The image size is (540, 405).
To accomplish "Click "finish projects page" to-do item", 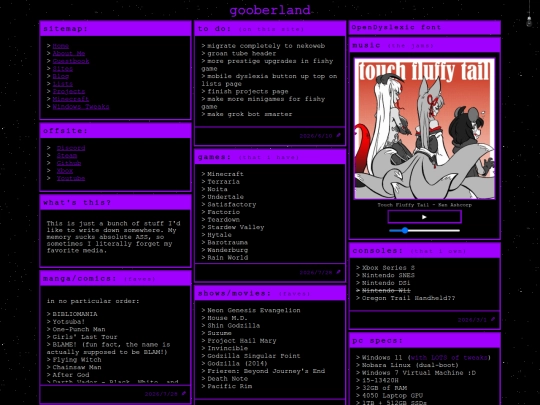I will 248,91.
